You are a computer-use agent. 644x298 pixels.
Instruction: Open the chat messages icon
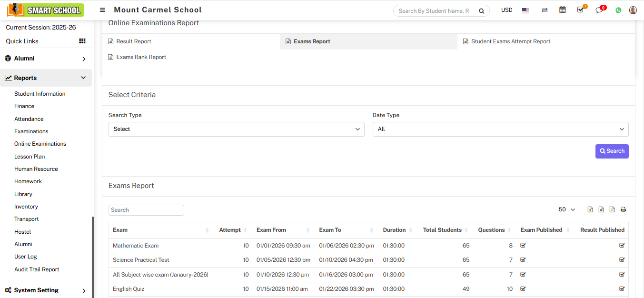click(599, 10)
